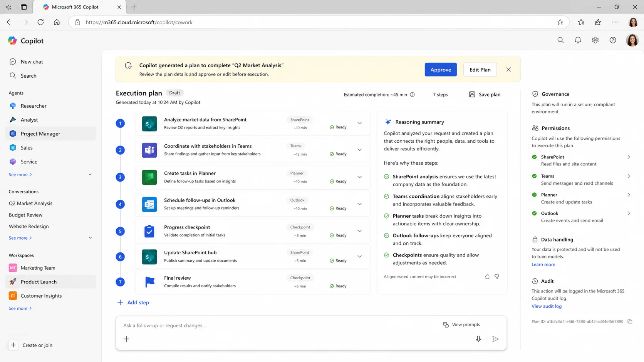
Task: Select the Sales agent
Action: point(50,148)
